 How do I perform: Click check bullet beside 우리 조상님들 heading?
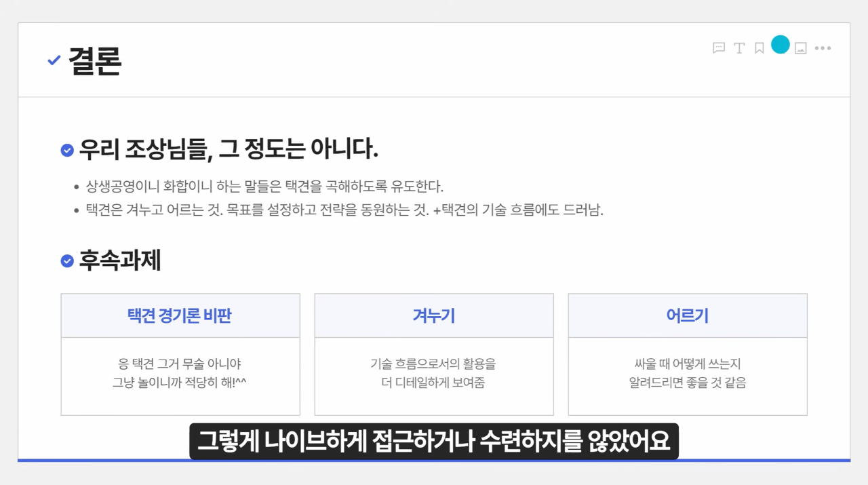67,150
